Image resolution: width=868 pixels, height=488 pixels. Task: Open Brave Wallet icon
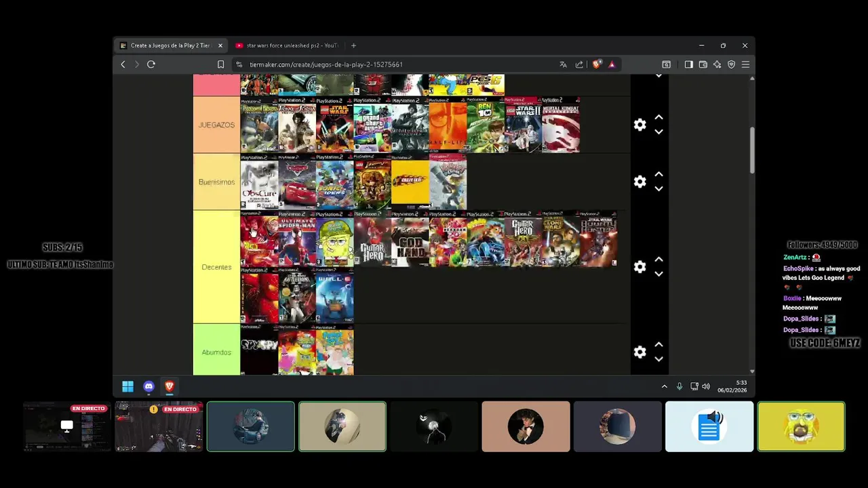[703, 64]
